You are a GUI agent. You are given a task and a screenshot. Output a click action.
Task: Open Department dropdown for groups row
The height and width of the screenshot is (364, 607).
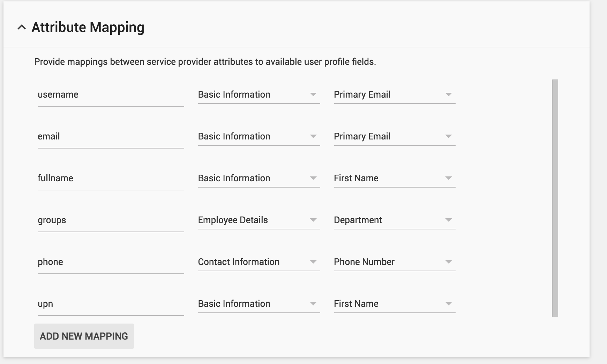click(394, 220)
